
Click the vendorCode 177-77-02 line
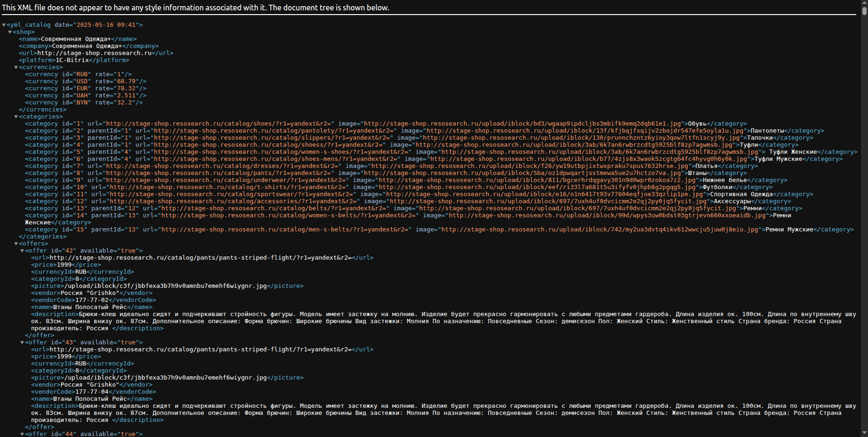tap(93, 300)
